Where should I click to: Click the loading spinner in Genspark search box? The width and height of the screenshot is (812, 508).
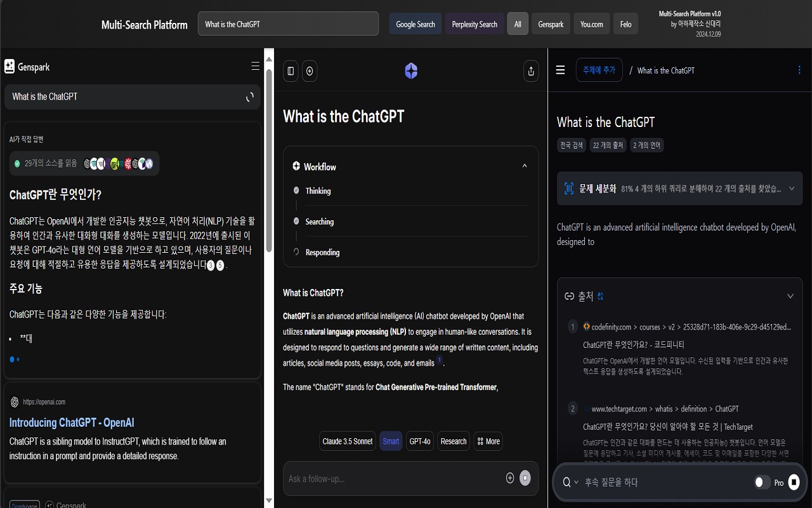[250, 97]
